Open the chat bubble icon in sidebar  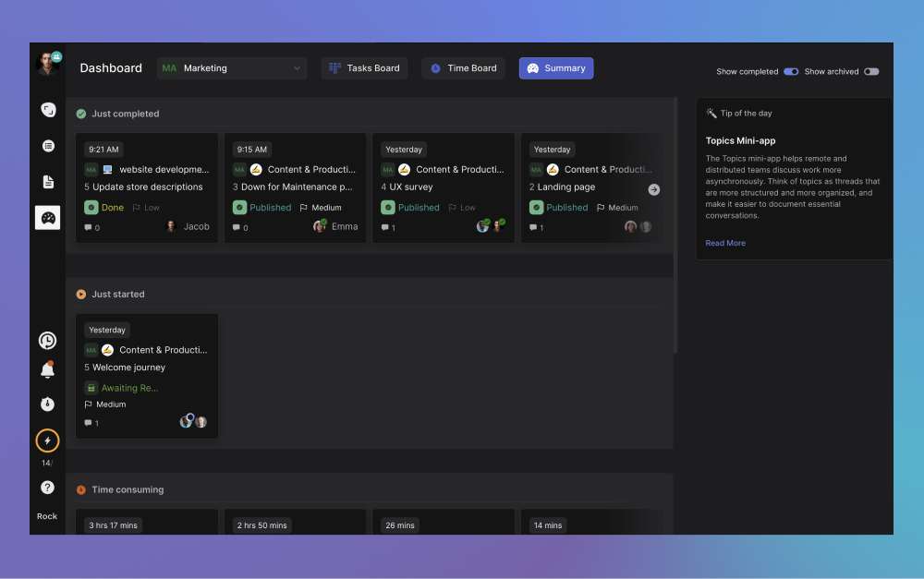point(47,110)
